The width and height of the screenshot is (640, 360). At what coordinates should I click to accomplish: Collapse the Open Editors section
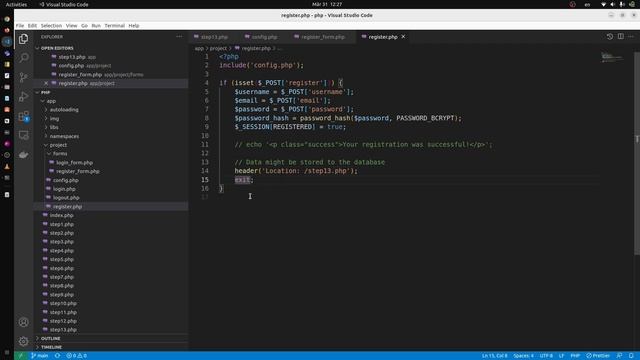tap(57, 48)
